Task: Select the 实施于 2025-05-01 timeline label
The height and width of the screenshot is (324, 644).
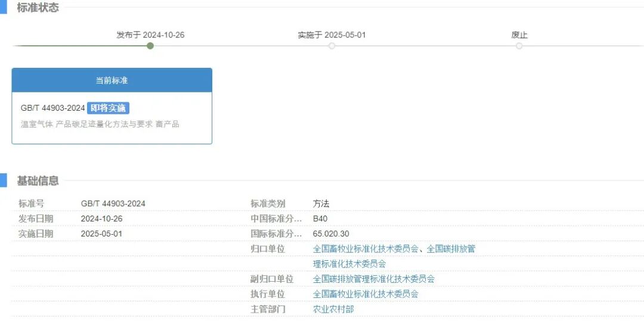Action: point(332,35)
